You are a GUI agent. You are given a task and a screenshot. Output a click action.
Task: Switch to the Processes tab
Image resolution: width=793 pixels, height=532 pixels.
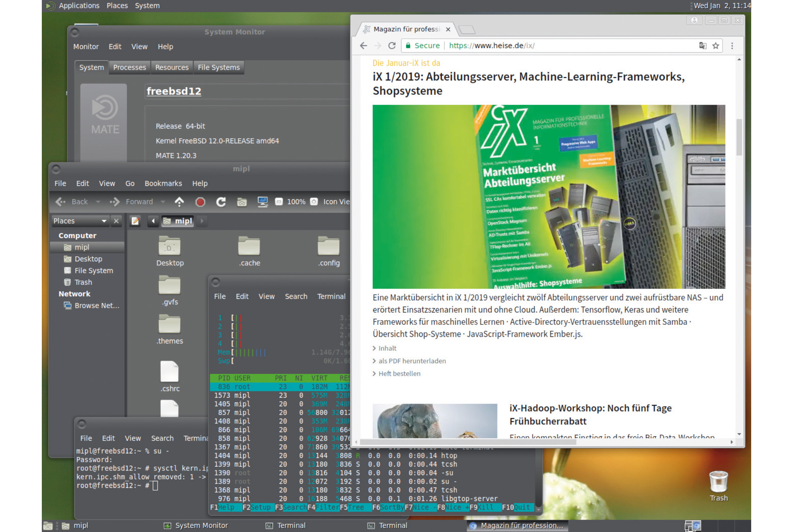(x=129, y=67)
